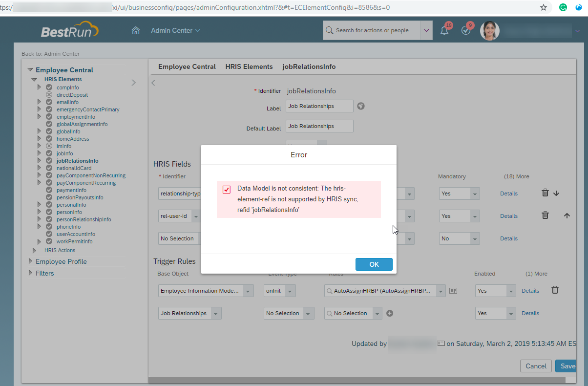The height and width of the screenshot is (386, 588).
Task: Add rule with plus icon
Action: tap(390, 313)
